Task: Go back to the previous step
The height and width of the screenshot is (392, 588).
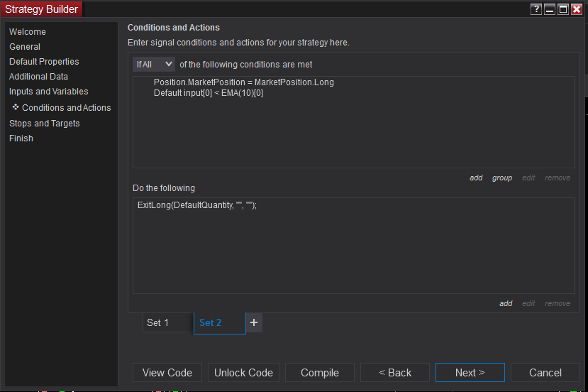Action: pyautogui.click(x=395, y=373)
